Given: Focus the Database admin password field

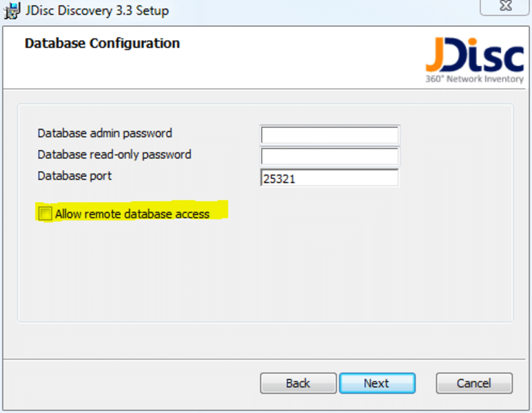Looking at the screenshot, I should point(329,135).
